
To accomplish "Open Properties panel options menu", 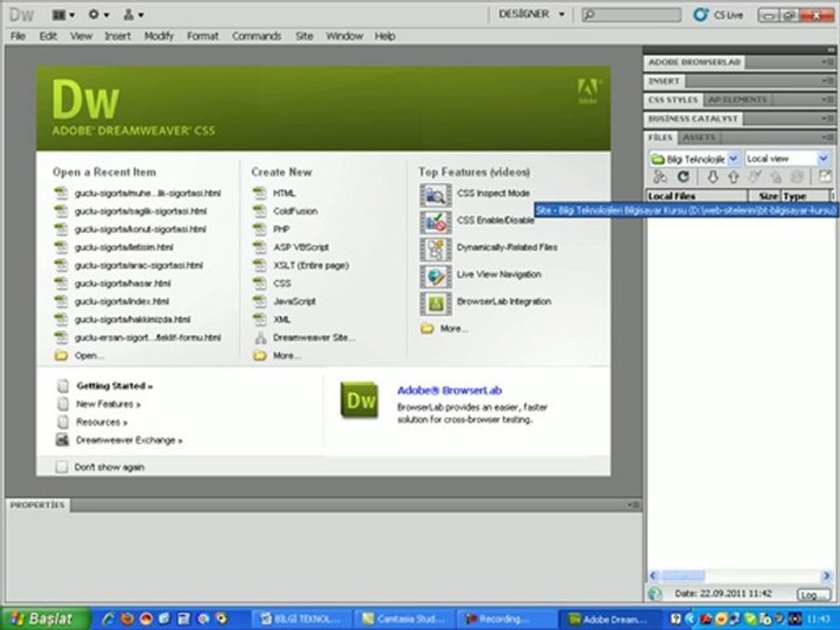I will click(633, 505).
